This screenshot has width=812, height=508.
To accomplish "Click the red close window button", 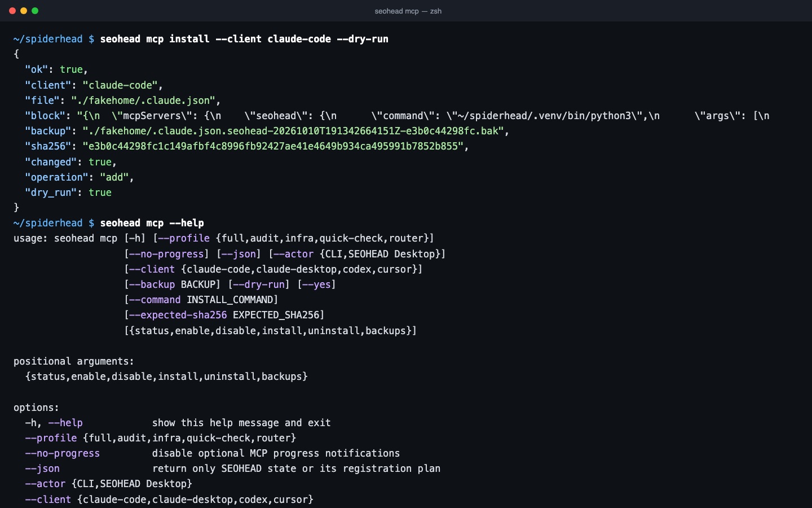I will tap(12, 11).
